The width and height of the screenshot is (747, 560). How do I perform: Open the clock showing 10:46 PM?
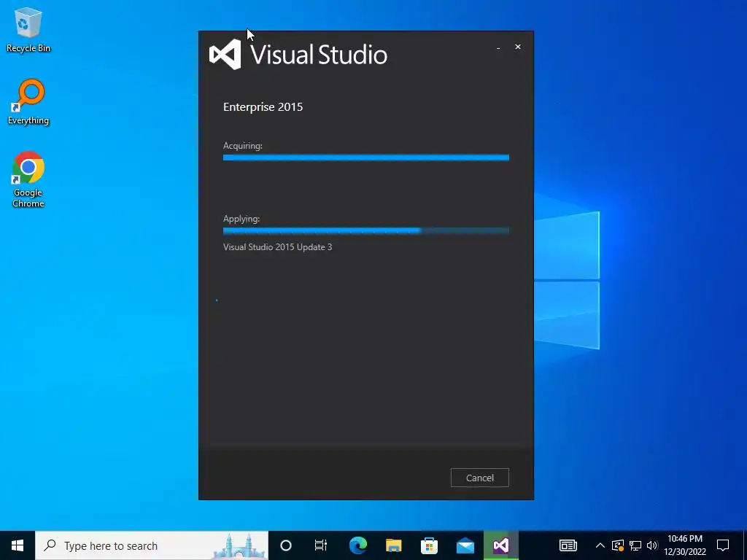click(685, 545)
